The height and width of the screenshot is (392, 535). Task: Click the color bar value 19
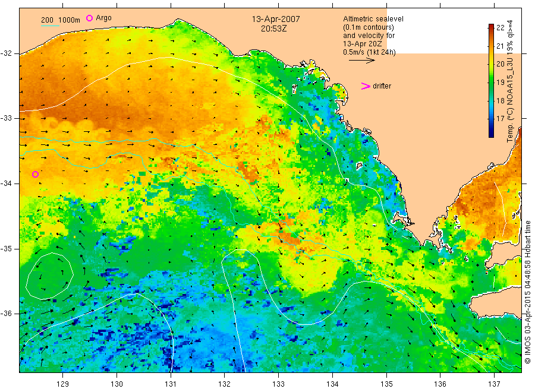pos(500,82)
